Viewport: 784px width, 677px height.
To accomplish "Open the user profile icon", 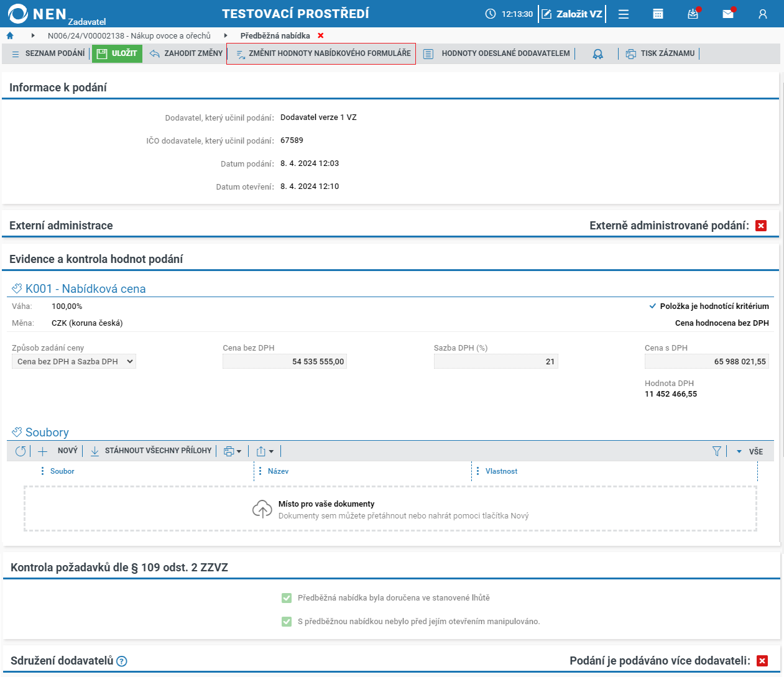I will tap(763, 14).
